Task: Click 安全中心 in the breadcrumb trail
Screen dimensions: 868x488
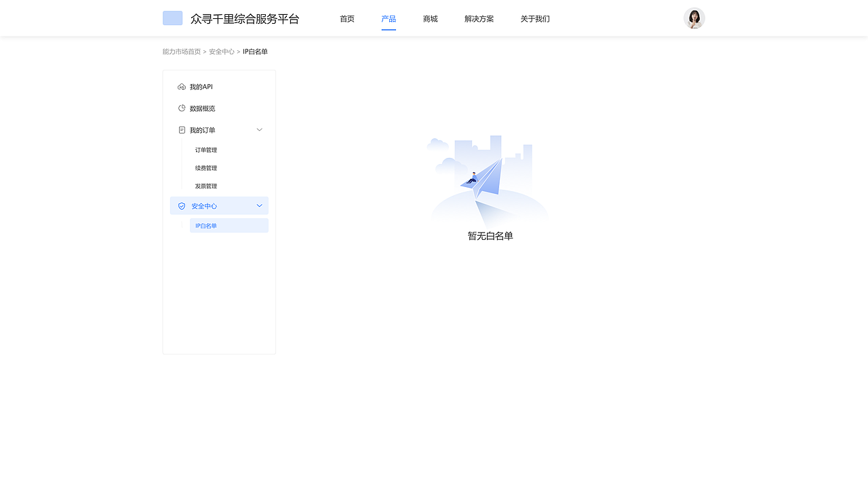Action: point(222,52)
